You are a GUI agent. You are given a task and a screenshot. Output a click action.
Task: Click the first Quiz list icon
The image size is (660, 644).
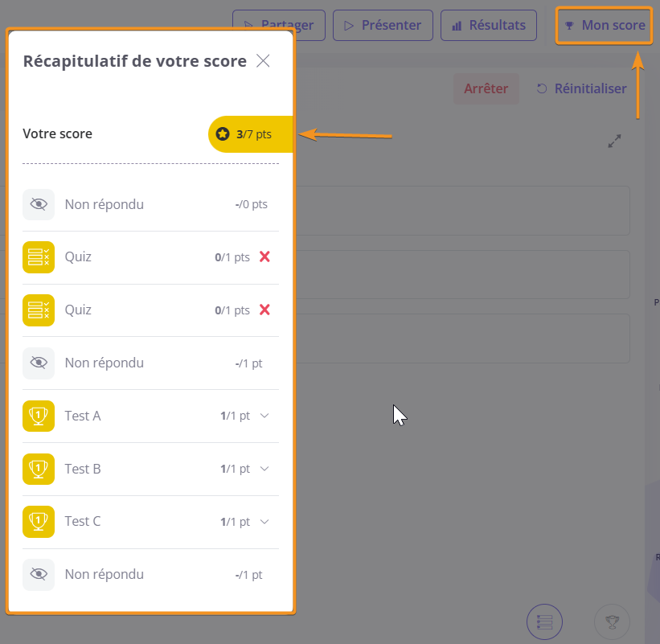(x=39, y=257)
